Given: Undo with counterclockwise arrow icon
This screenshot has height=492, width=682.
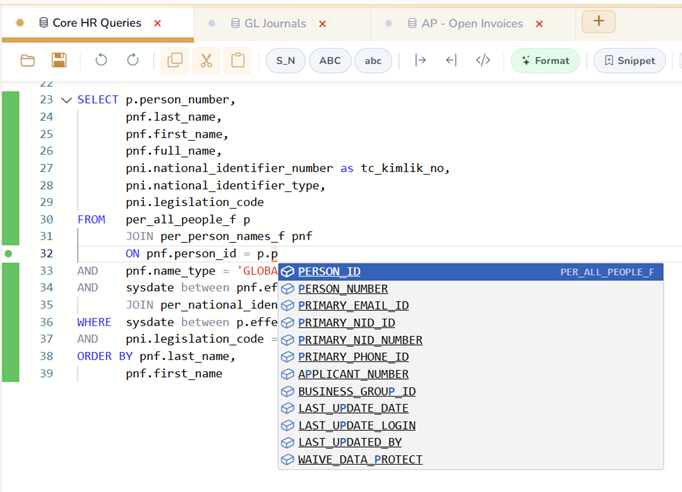Looking at the screenshot, I should coord(101,60).
